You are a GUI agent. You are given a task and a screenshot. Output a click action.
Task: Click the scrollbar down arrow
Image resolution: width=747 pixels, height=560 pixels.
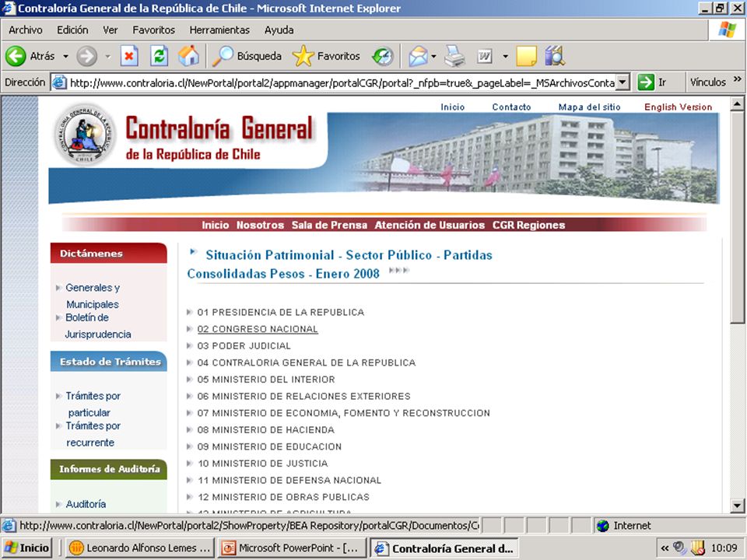(x=737, y=506)
